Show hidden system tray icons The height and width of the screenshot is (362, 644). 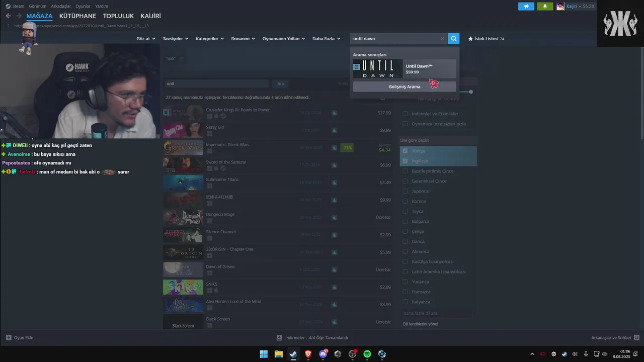(x=532, y=354)
